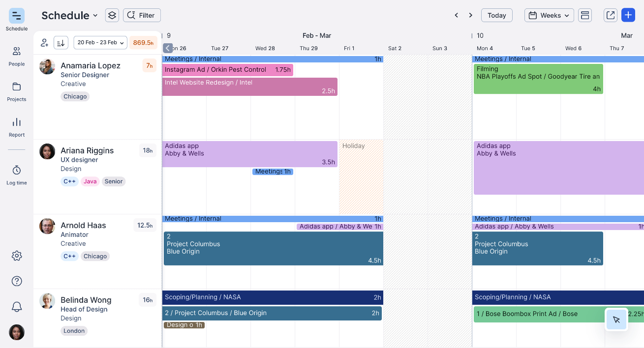Open the 20 Feb - 23 Feb date range dropdown
Screen dimensions: 644x348
(x=100, y=43)
